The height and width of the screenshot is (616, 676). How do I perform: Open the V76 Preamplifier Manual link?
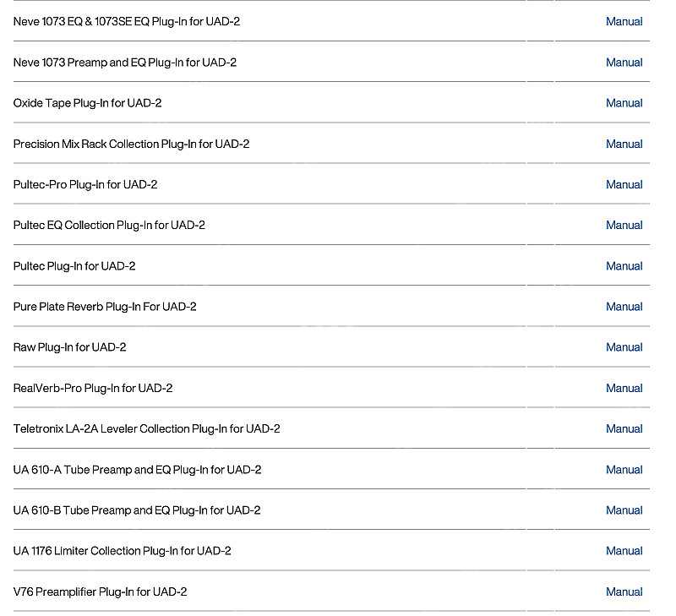(x=624, y=591)
